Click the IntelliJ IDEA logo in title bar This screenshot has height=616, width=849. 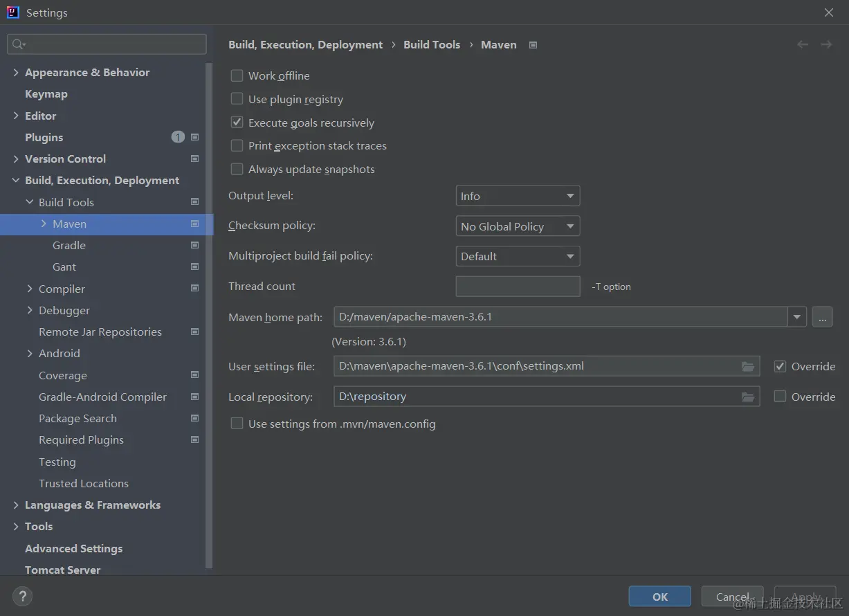pos(12,12)
